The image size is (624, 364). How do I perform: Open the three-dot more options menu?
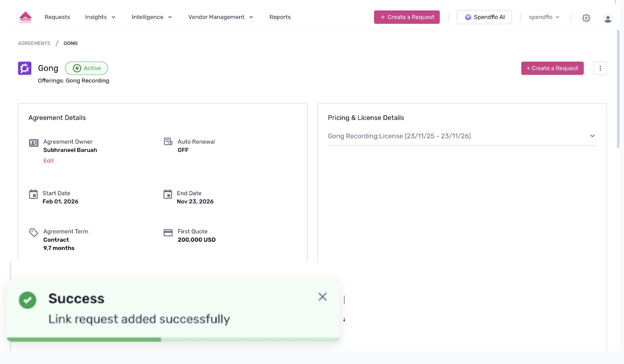click(x=600, y=68)
